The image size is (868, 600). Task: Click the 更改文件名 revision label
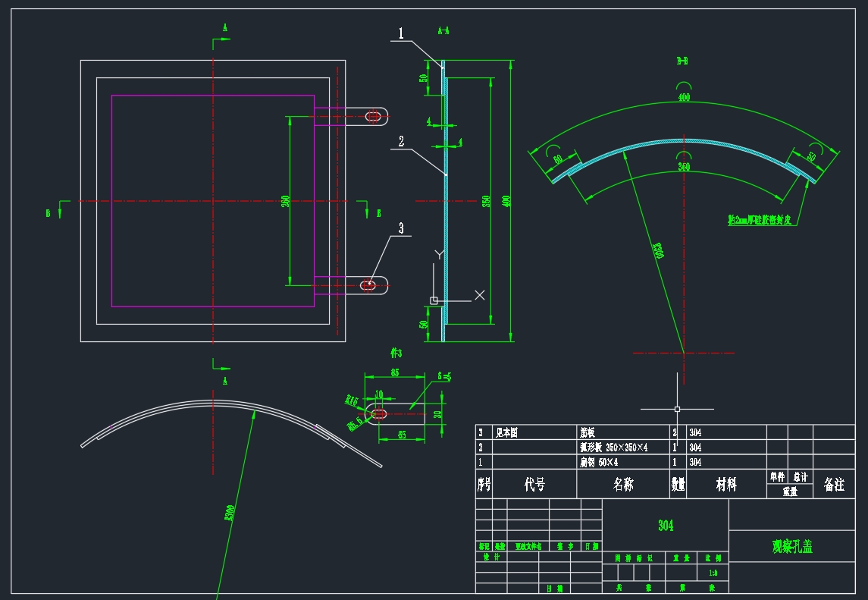pos(528,546)
